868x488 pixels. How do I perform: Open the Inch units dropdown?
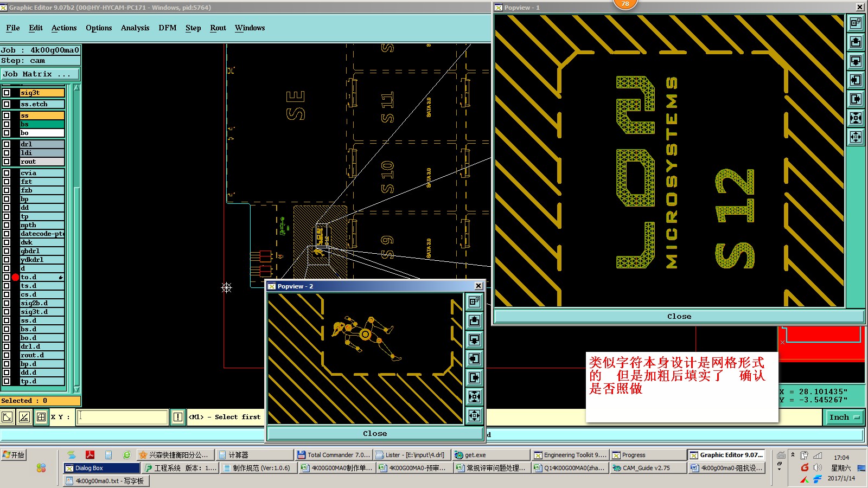pos(845,417)
